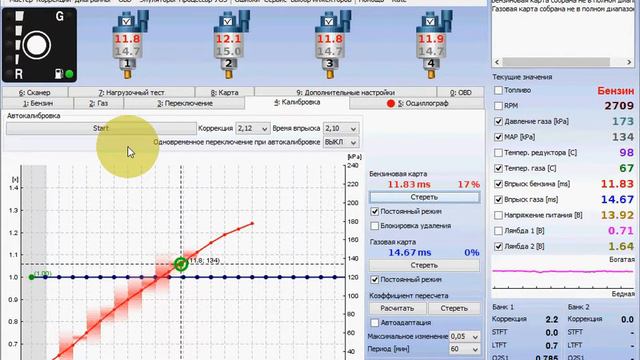This screenshot has width=640, height=360.
Task: Open the 2: Газ tab
Action: tap(99, 103)
